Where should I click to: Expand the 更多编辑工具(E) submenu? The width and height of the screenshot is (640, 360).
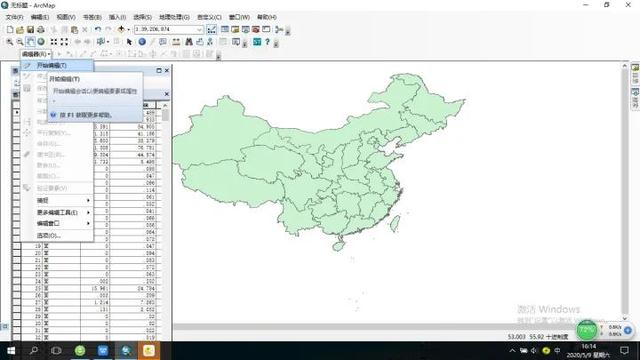57,212
